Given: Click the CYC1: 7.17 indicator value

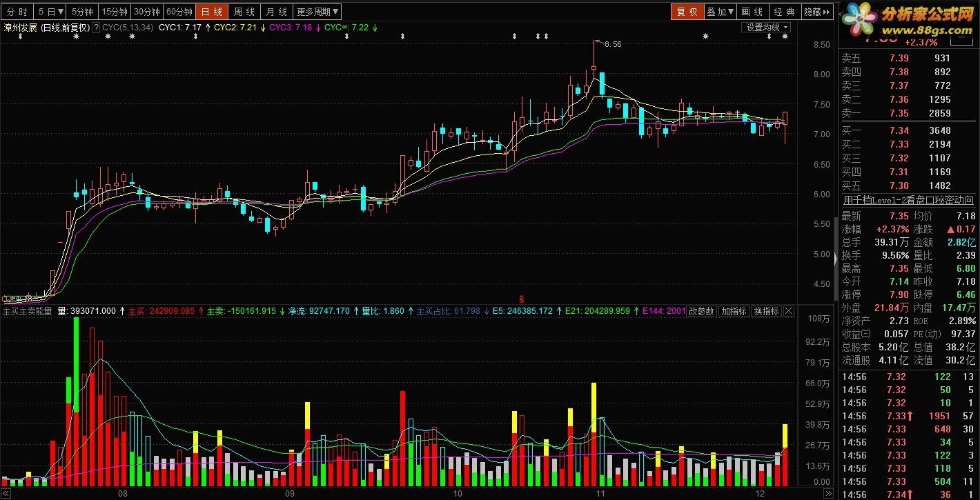Looking at the screenshot, I should (180, 28).
